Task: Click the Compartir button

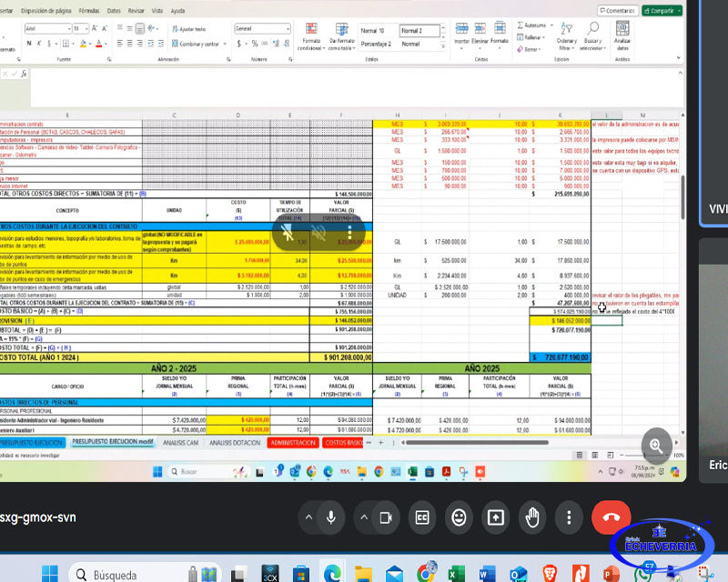Action: click(662, 11)
